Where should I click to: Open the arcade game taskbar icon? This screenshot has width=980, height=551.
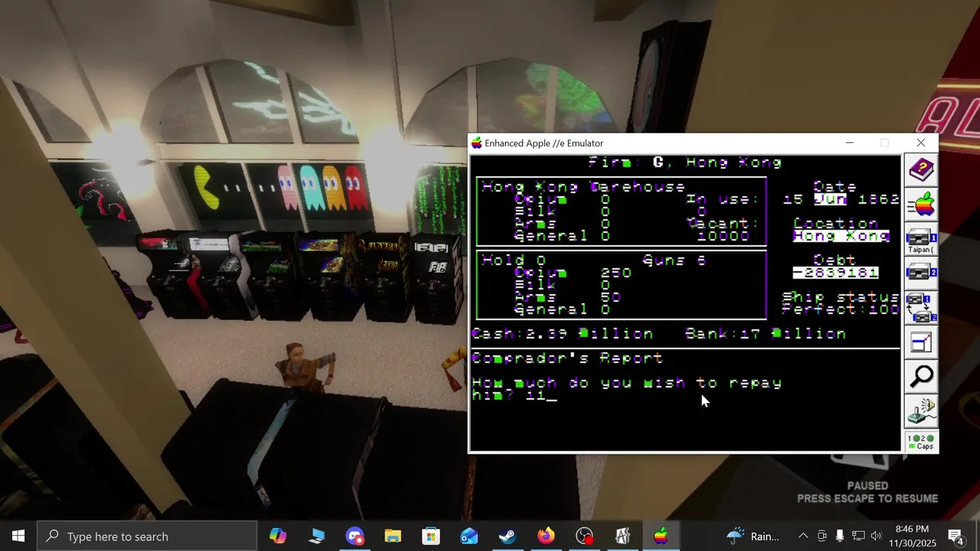pyautogui.click(x=622, y=536)
